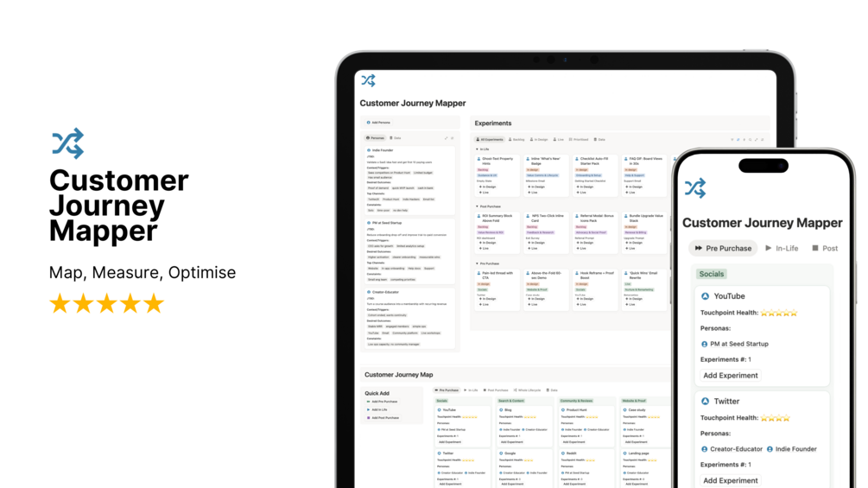This screenshot has height=488, width=868.
Task: Open the YouTube card title on the phone
Action: pyautogui.click(x=729, y=296)
